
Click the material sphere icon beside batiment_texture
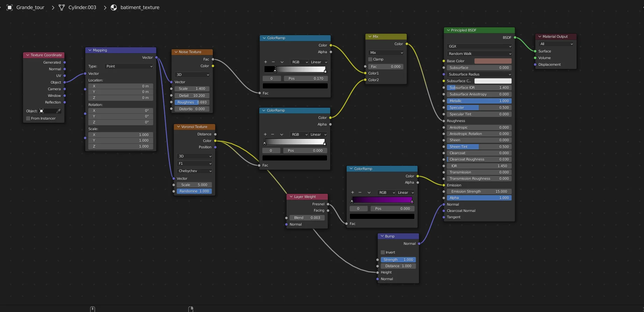tap(114, 7)
